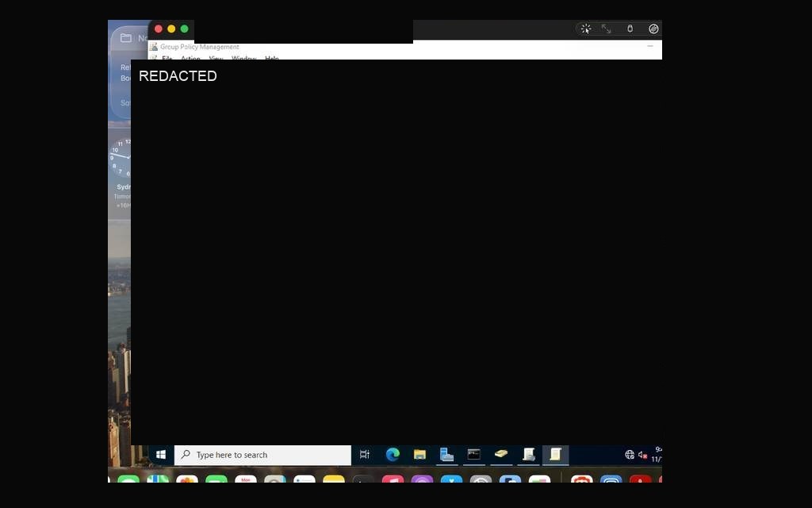Open the Help menu in Group Policy Management
Image resolution: width=812 pixels, height=508 pixels.
click(272, 58)
